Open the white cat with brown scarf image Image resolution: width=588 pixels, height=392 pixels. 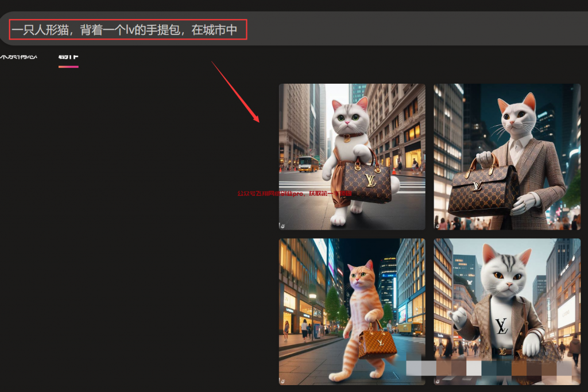click(x=351, y=156)
